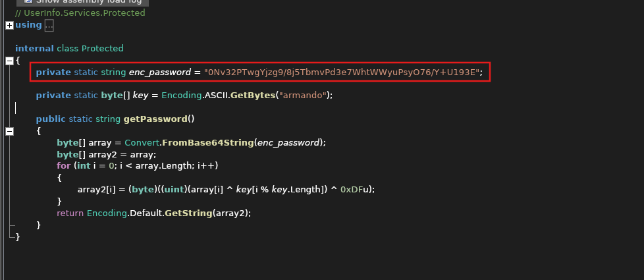644x280 pixels.
Task: Click the folded ellipsis box after using
Action: (x=49, y=26)
